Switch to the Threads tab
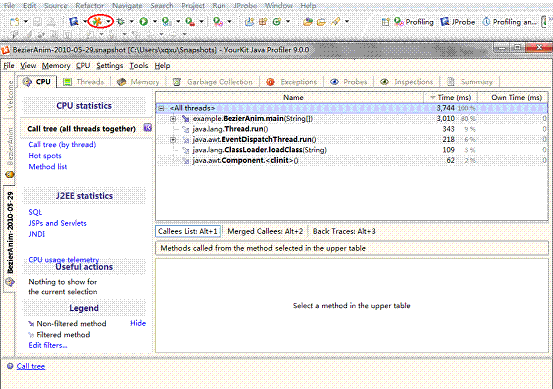 pos(84,82)
